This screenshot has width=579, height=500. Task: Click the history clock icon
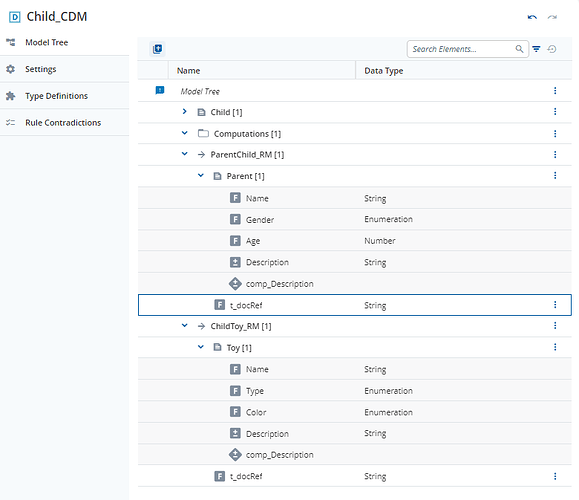pyautogui.click(x=552, y=49)
